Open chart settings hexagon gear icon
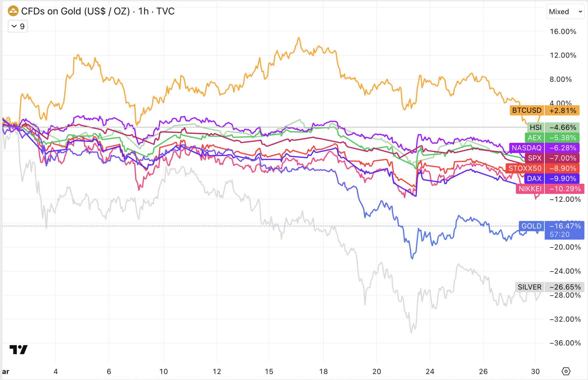The height and width of the screenshot is (380, 588). [x=566, y=371]
